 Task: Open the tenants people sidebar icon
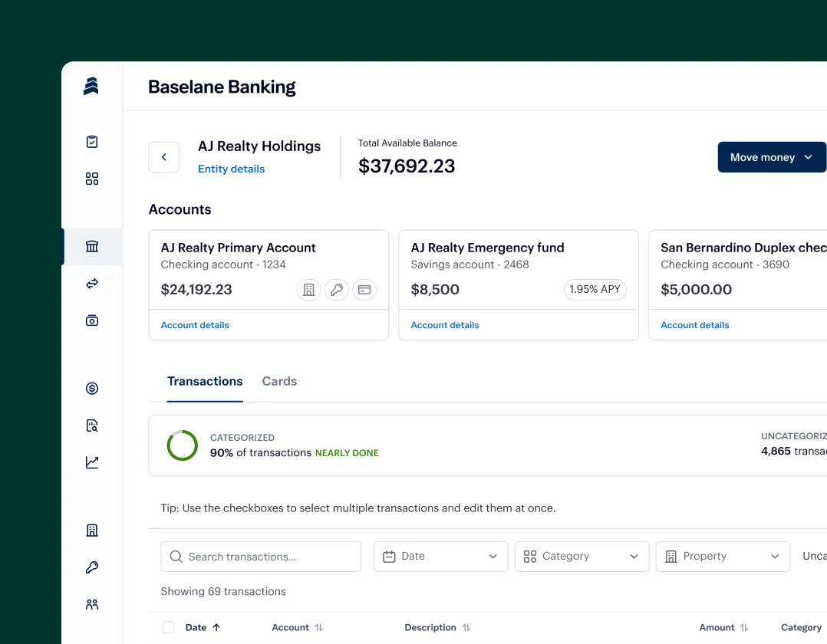click(x=92, y=604)
